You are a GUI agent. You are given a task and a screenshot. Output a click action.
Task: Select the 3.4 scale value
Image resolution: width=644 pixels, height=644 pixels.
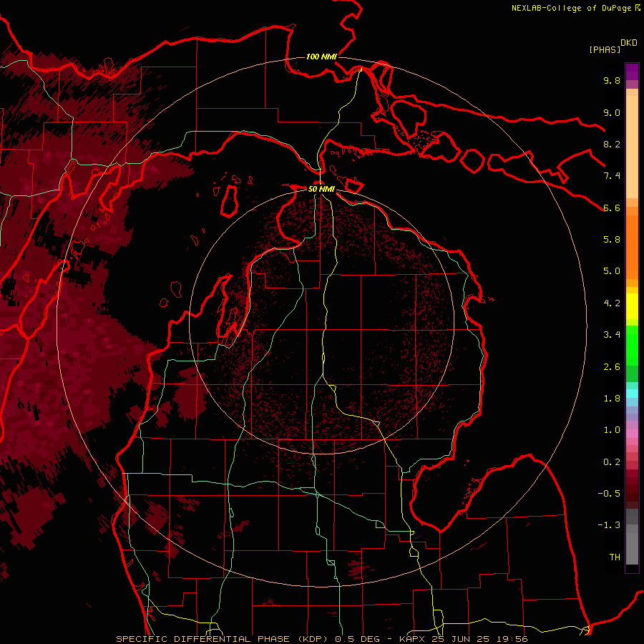click(x=612, y=335)
